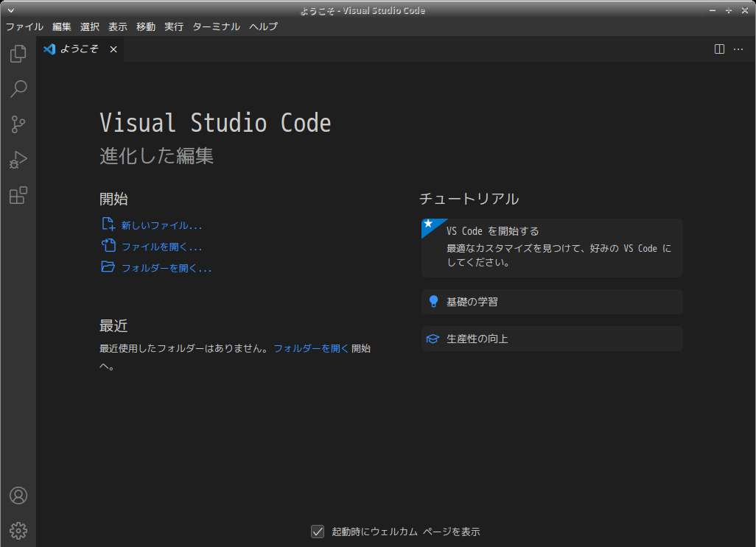The width and height of the screenshot is (756, 547).
Task: Open the VS Code を開始する walkthrough
Action: coord(552,248)
